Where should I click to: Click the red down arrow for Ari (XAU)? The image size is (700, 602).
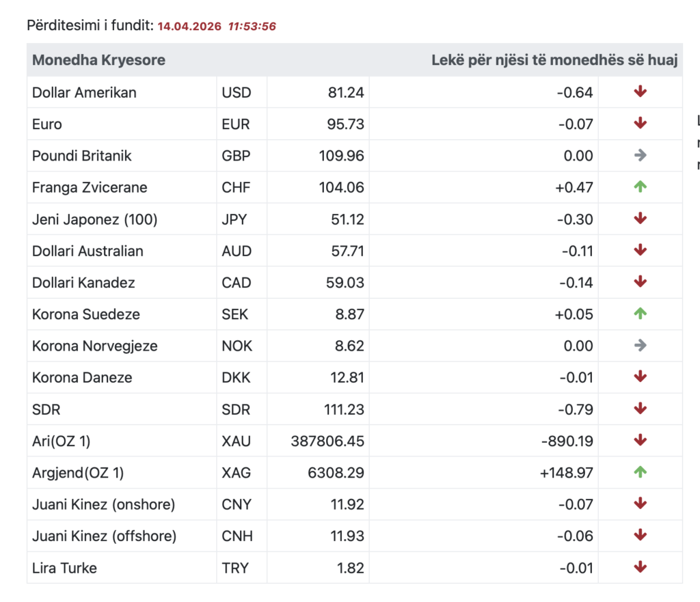(x=640, y=441)
